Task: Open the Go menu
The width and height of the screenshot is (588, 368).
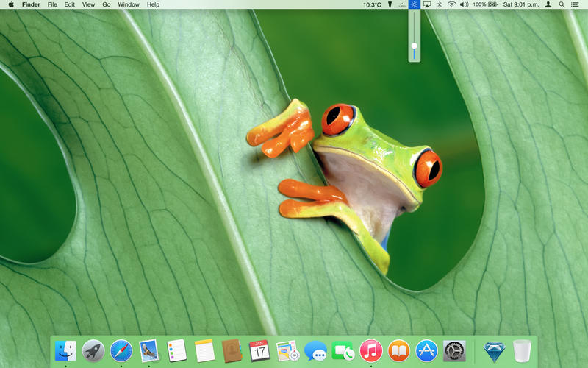Action: tap(107, 4)
